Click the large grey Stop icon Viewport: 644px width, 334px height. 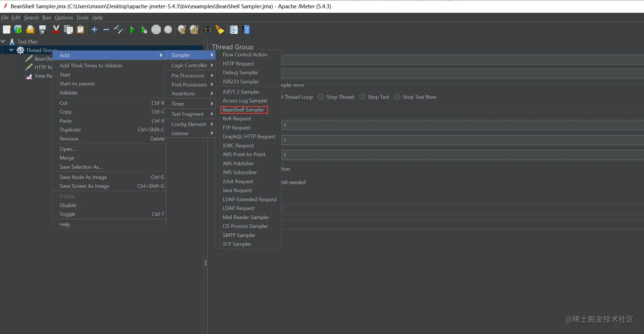tap(156, 29)
